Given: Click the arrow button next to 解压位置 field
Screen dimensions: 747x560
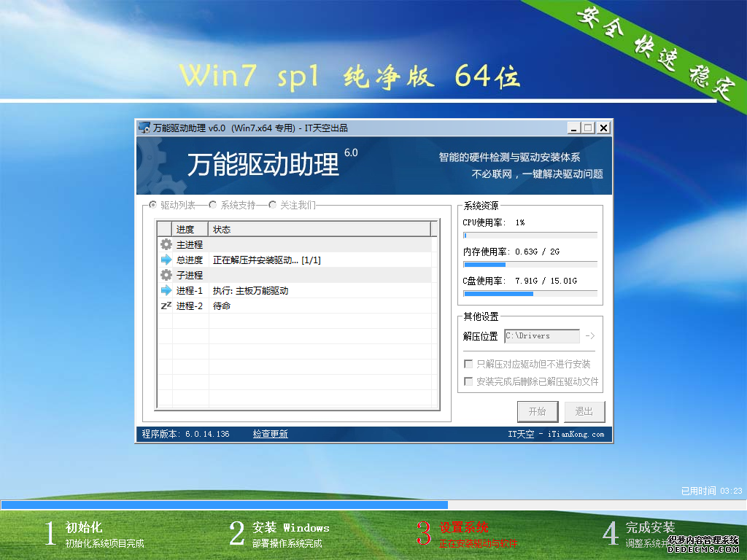Looking at the screenshot, I should click(x=589, y=336).
